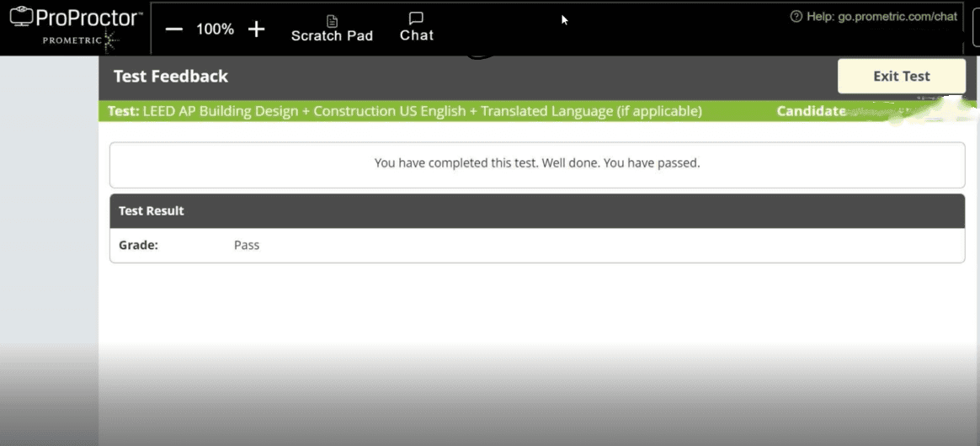Click the ProProctor monitor logo icon
This screenshot has width=980, height=446.
(21, 17)
